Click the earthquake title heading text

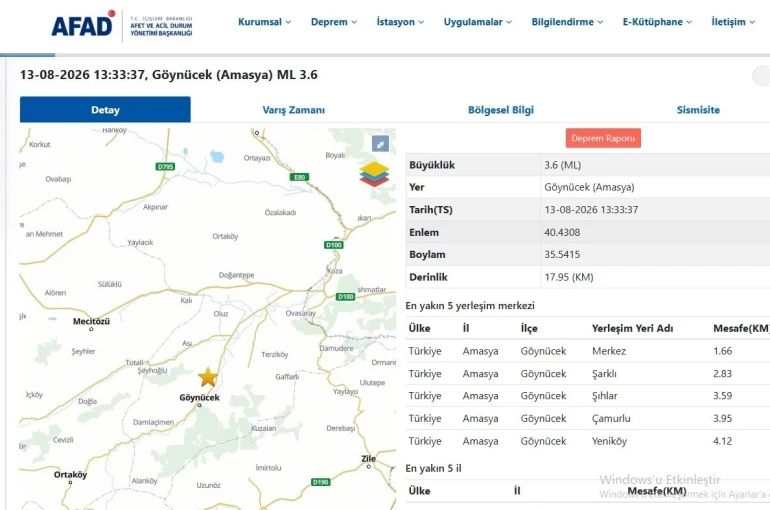click(168, 75)
